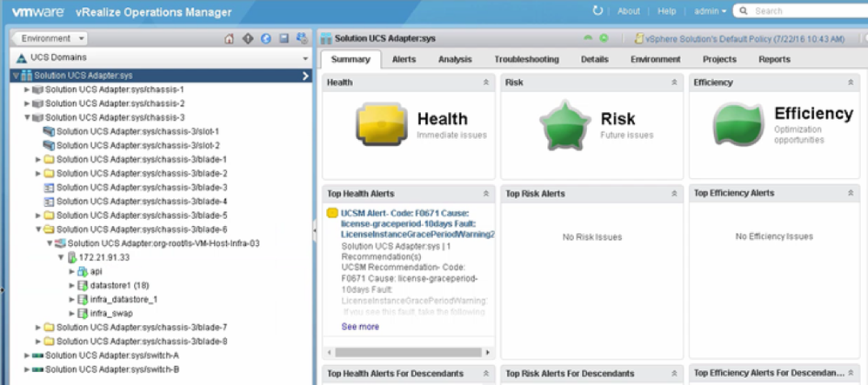The height and width of the screenshot is (385, 868).
Task: Click the left pane collapse splitter handle
Action: point(315,230)
